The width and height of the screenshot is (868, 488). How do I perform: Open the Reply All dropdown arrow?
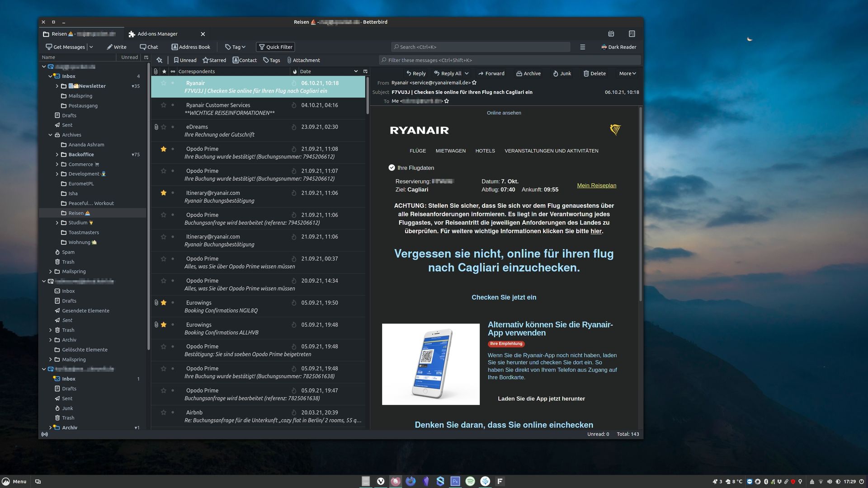[467, 73]
